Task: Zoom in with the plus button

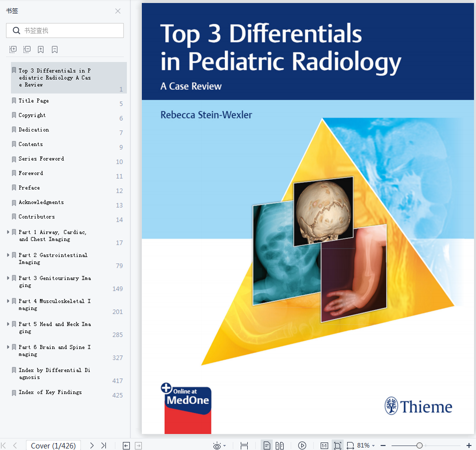Action: (x=469, y=445)
